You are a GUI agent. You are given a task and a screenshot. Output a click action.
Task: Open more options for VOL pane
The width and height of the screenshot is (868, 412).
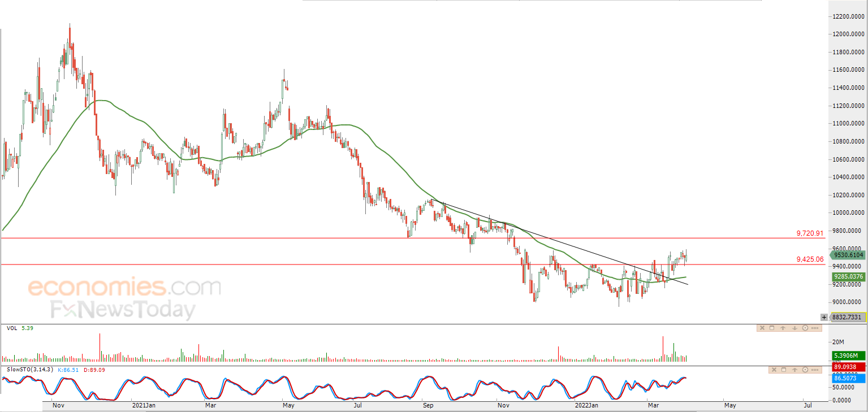pos(815,328)
